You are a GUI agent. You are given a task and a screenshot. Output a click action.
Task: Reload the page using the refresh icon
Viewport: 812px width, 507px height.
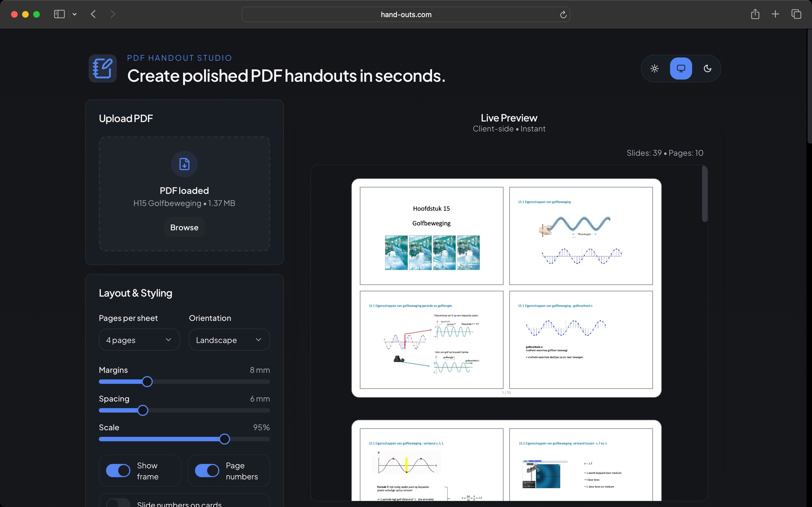(x=563, y=14)
